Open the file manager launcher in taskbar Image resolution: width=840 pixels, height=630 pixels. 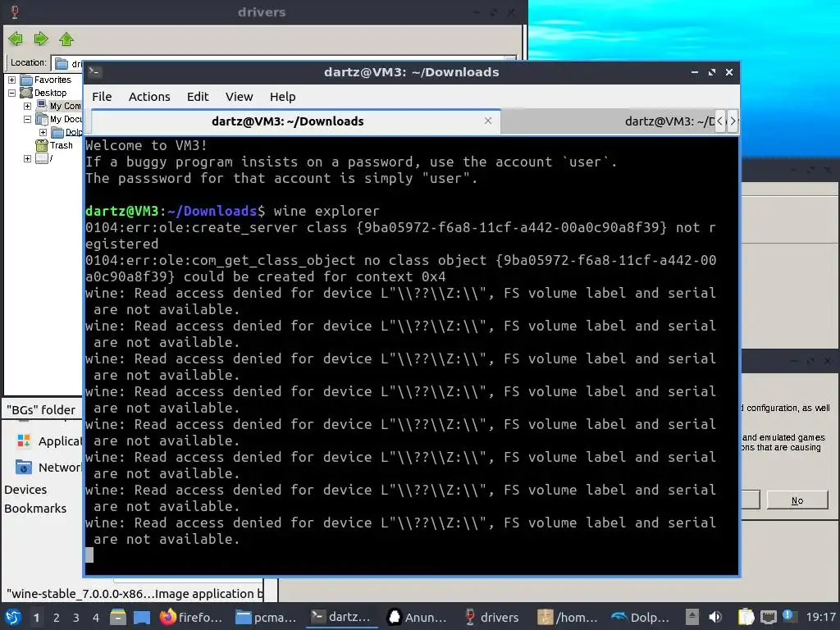pos(118,617)
